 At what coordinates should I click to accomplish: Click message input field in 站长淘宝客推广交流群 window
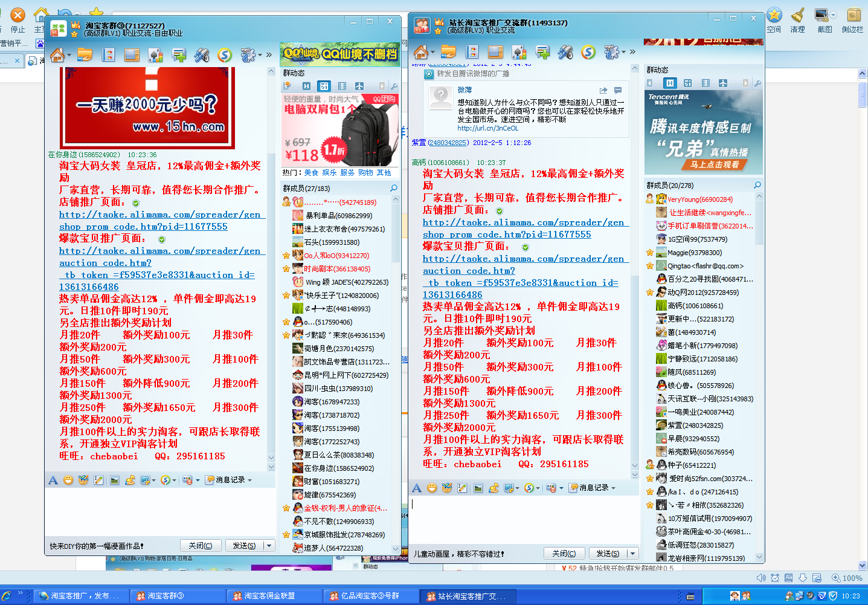click(525, 520)
